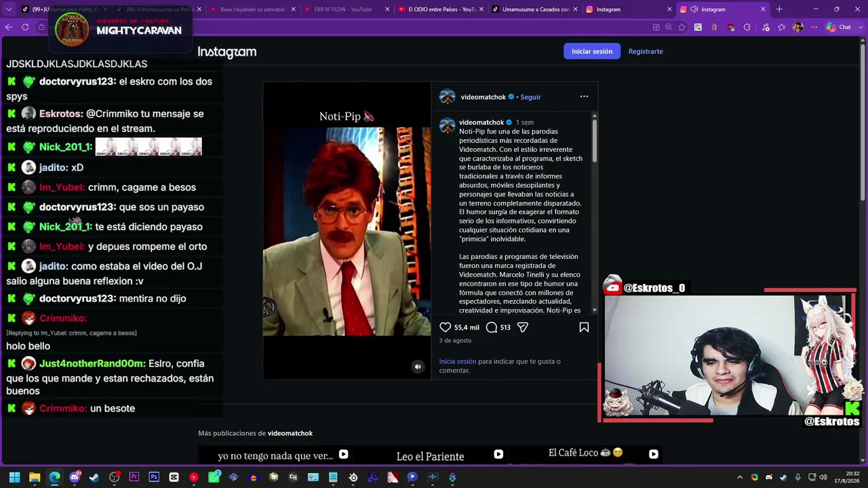
Task: Save the post with the bookmark icon
Action: pyautogui.click(x=584, y=327)
